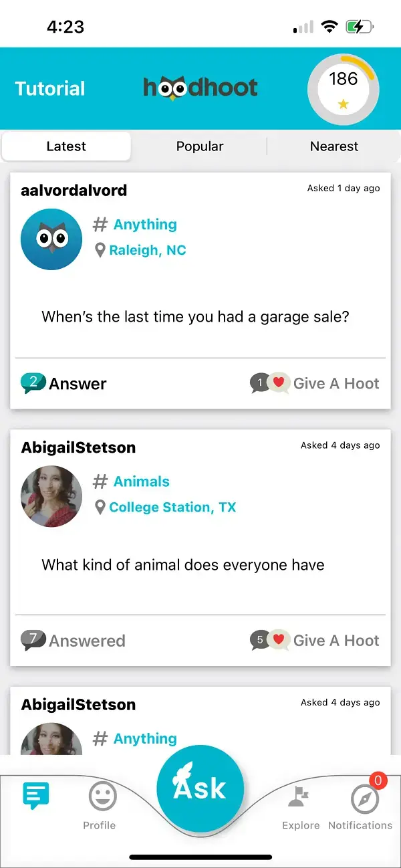The height and width of the screenshot is (868, 401).
Task: Tap the answered bubble showing 7
Action: [x=33, y=640]
